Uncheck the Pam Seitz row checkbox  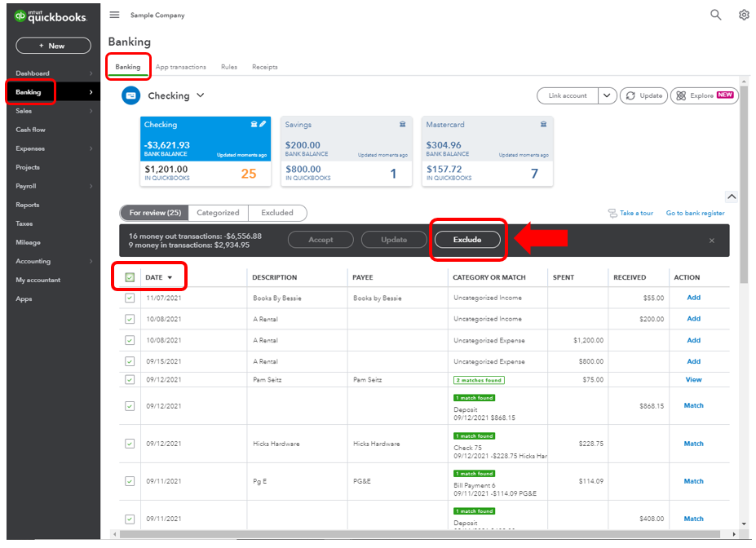[x=130, y=380]
